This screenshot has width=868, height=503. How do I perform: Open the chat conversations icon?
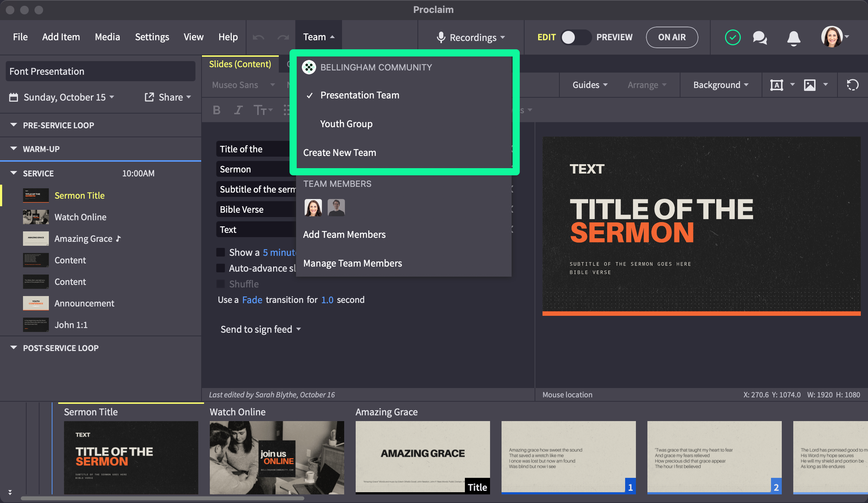coord(760,37)
